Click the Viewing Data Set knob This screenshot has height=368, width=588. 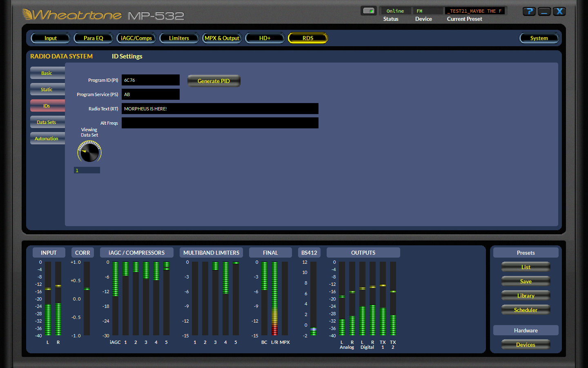pos(89,152)
